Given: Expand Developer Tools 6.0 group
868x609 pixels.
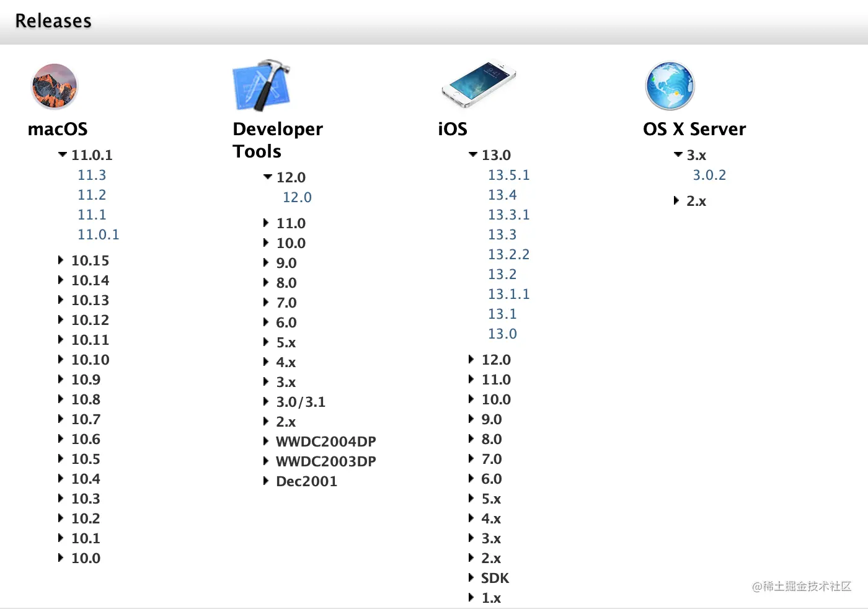Looking at the screenshot, I should [266, 322].
